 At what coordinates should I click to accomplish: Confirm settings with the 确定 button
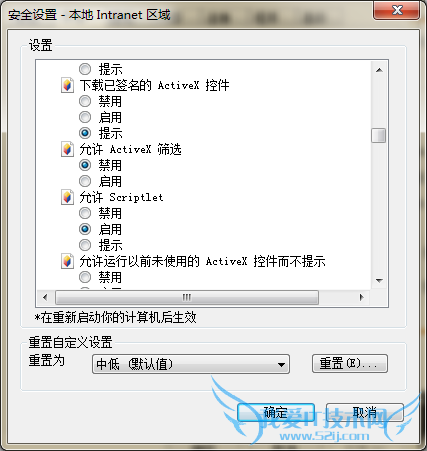coord(276,413)
